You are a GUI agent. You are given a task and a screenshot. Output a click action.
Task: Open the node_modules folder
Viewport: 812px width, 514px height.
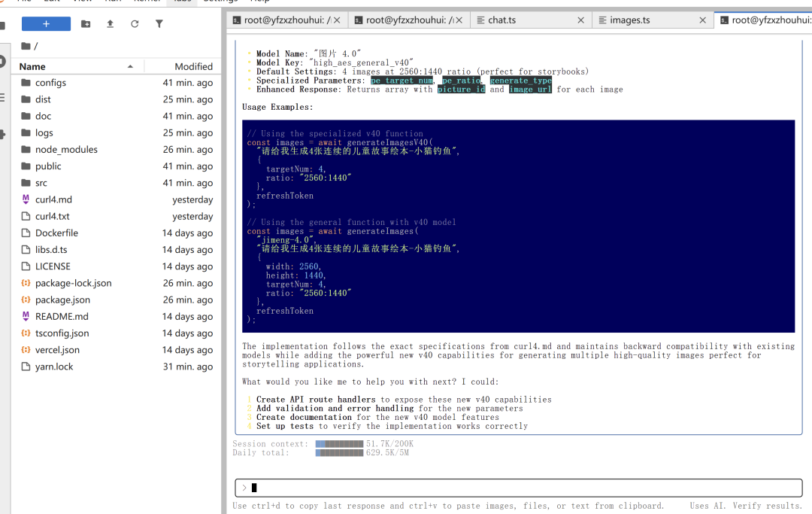pos(66,150)
